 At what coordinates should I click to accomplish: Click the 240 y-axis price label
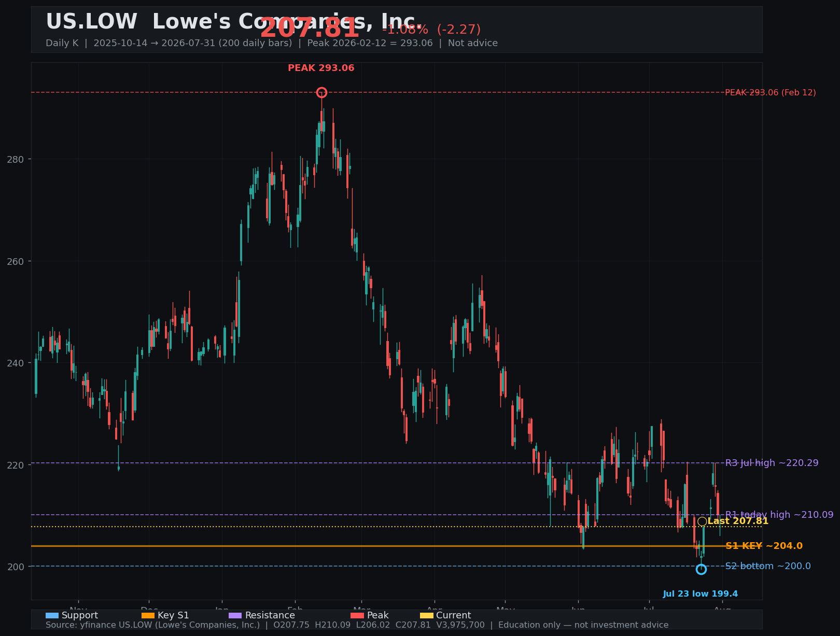(16, 363)
